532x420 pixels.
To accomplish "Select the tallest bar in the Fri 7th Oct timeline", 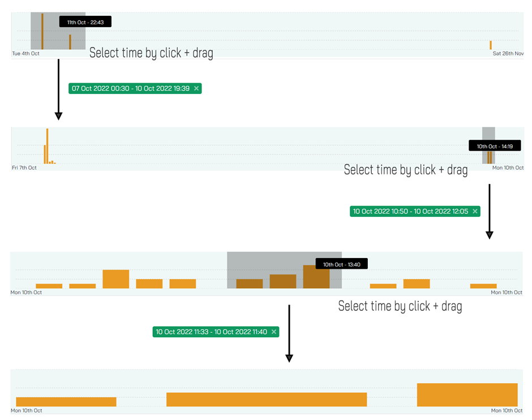I will [x=48, y=146].
